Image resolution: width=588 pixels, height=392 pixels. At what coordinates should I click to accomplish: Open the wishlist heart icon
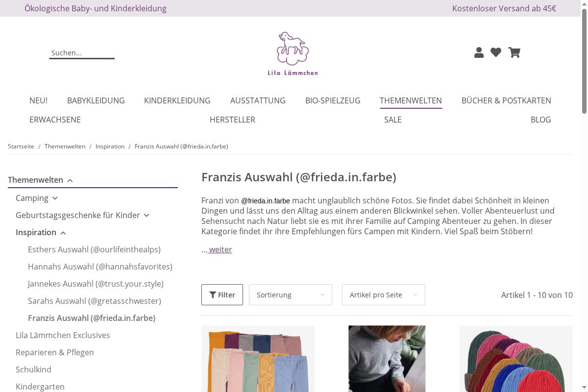(x=496, y=52)
